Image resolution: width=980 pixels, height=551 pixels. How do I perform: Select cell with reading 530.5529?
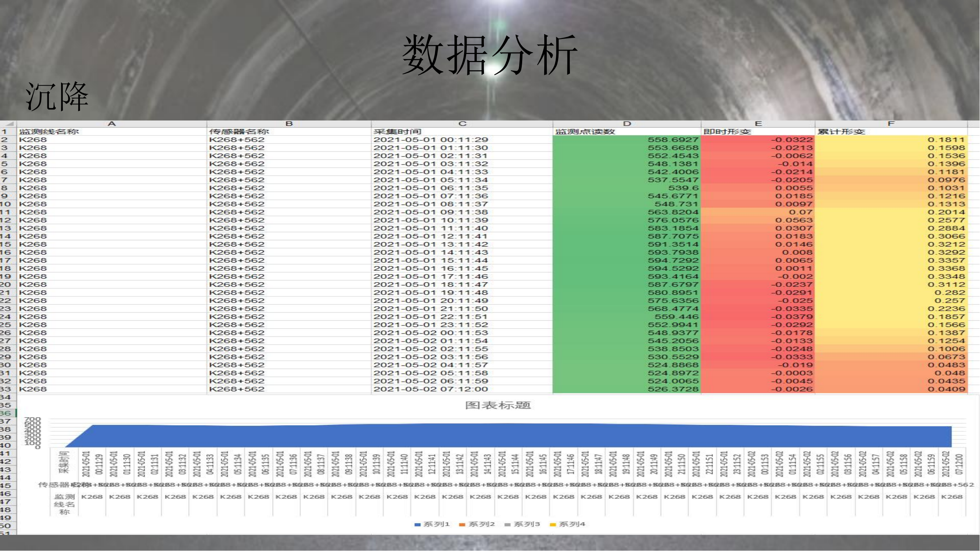(627, 357)
